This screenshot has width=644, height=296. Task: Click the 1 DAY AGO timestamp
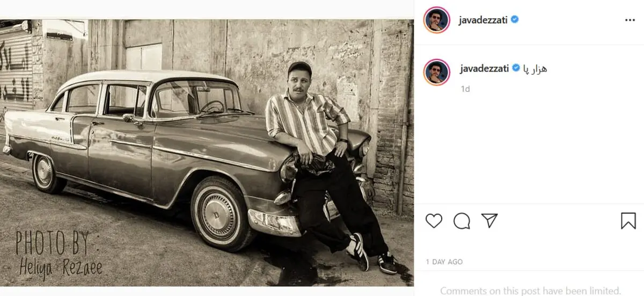pos(444,262)
